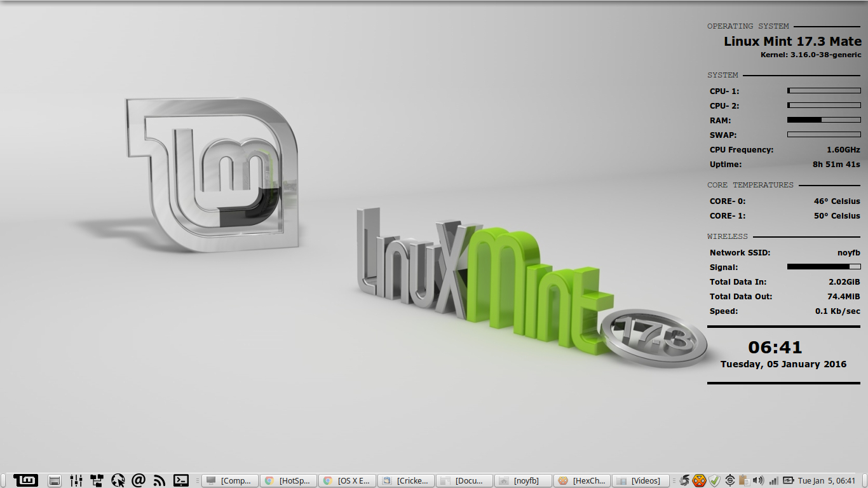868x488 pixels.
Task: Click the notification area grip handle
Action: pyautogui.click(x=675, y=481)
